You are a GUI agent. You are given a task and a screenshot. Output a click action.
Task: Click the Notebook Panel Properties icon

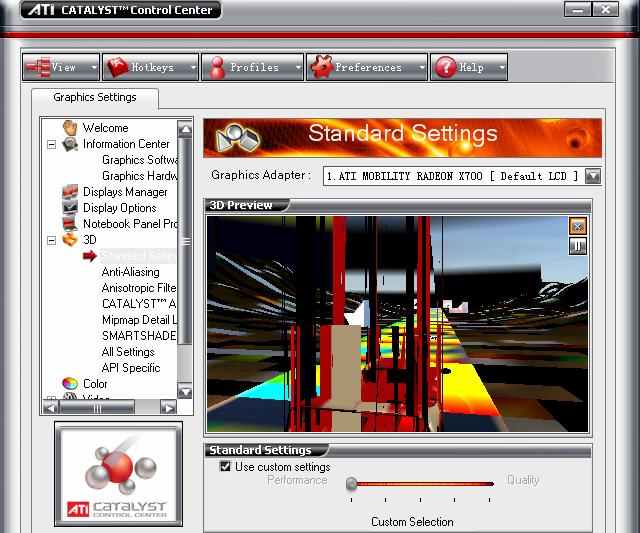point(70,224)
